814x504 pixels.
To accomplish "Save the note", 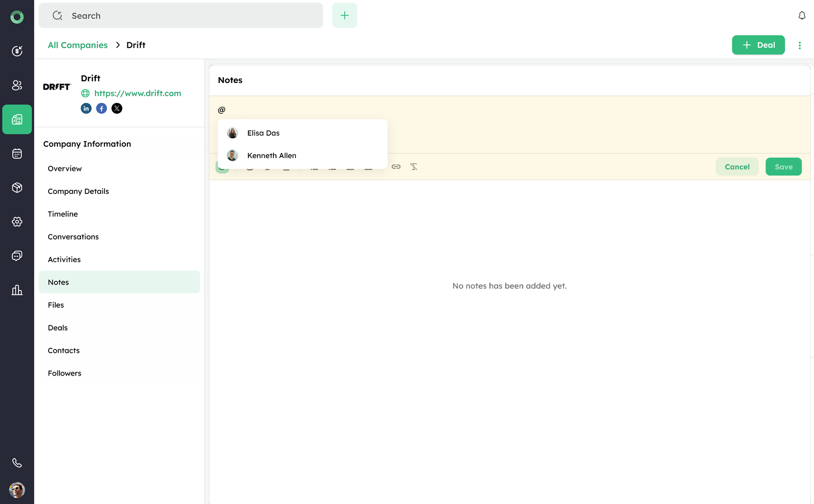I will [x=783, y=167].
